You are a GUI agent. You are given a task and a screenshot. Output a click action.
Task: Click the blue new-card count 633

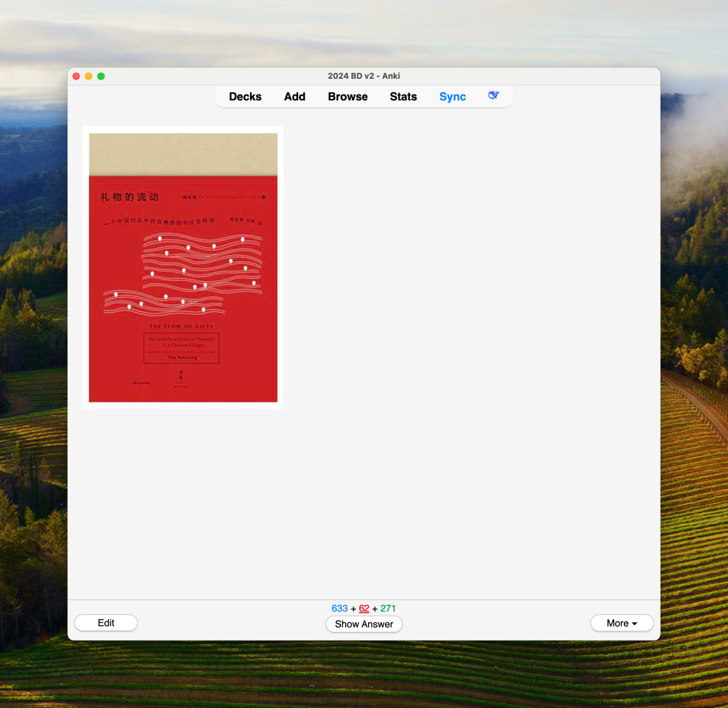click(339, 609)
